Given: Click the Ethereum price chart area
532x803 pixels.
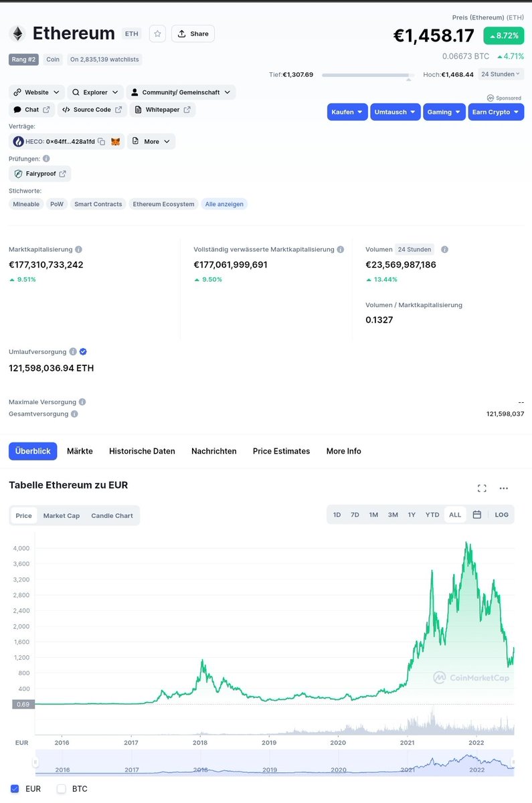Looking at the screenshot, I should tap(274, 634).
